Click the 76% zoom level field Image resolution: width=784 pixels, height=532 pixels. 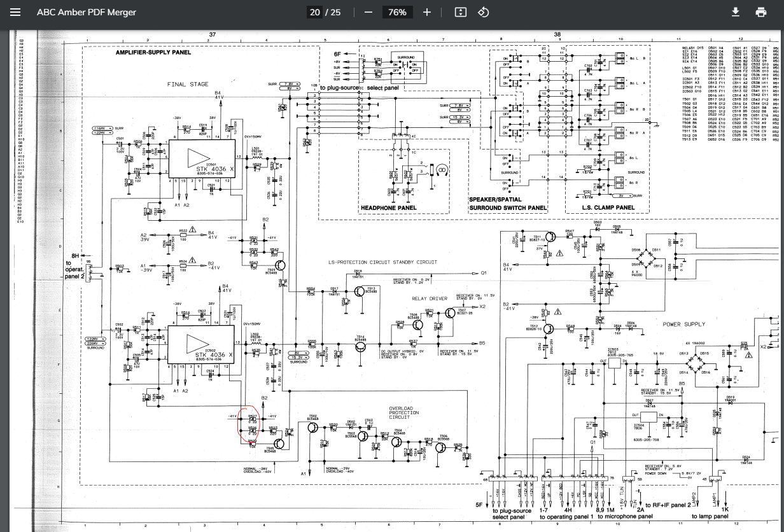pyautogui.click(x=397, y=12)
